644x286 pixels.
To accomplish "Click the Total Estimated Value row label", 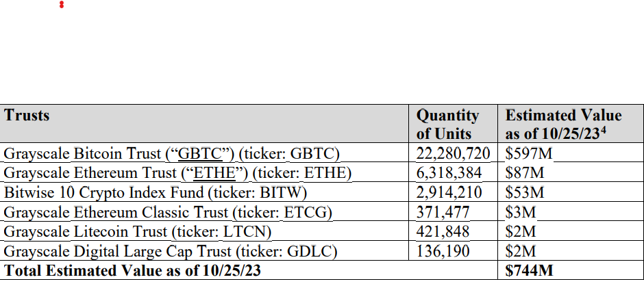I will pyautogui.click(x=133, y=271).
